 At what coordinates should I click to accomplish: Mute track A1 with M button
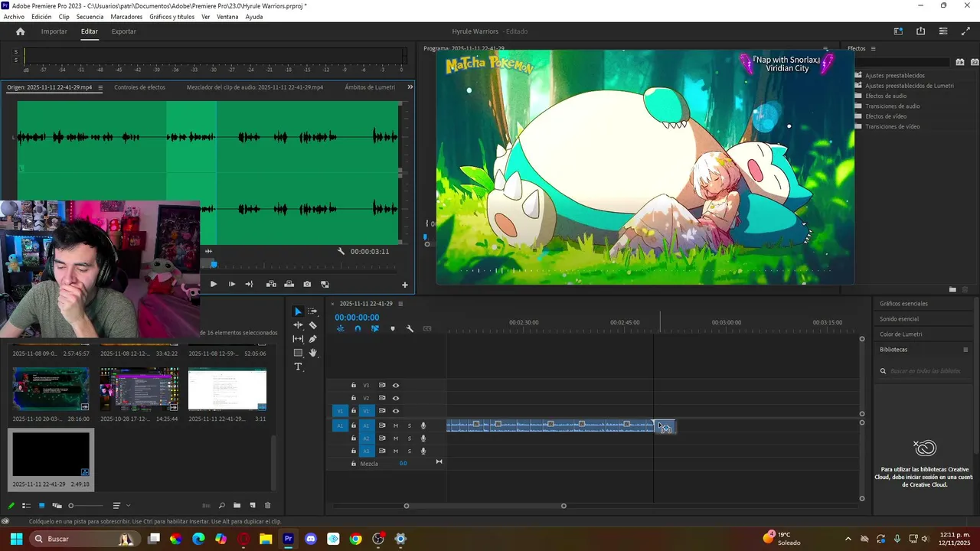396,425
